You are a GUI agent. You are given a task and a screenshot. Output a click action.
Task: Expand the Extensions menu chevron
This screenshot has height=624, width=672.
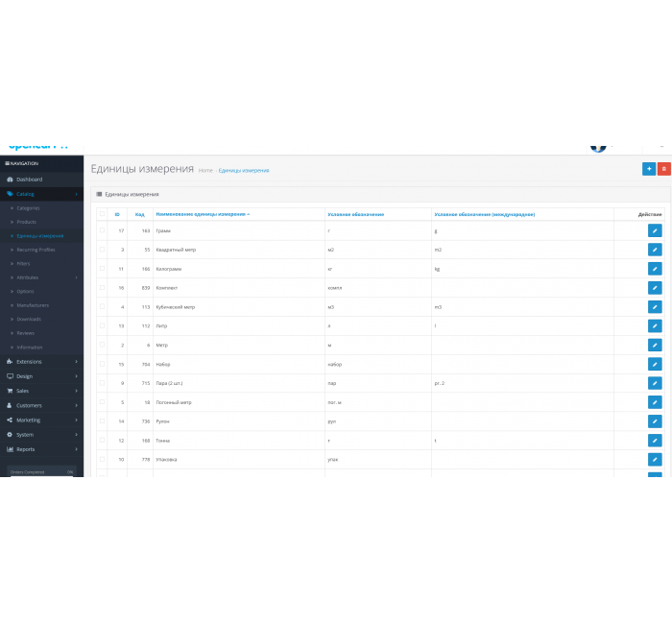point(76,362)
